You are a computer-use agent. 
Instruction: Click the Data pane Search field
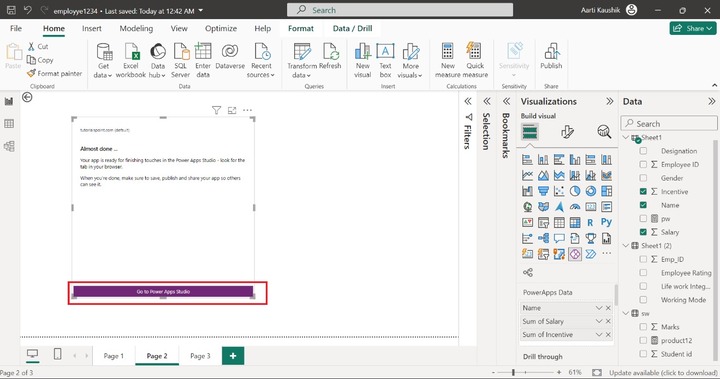point(669,124)
